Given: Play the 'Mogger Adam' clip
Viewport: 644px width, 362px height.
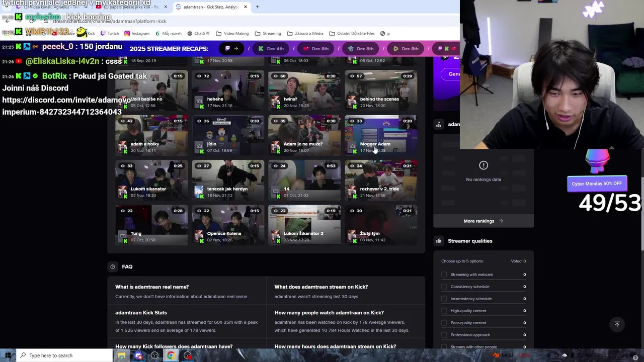Looking at the screenshot, I should click(381, 136).
